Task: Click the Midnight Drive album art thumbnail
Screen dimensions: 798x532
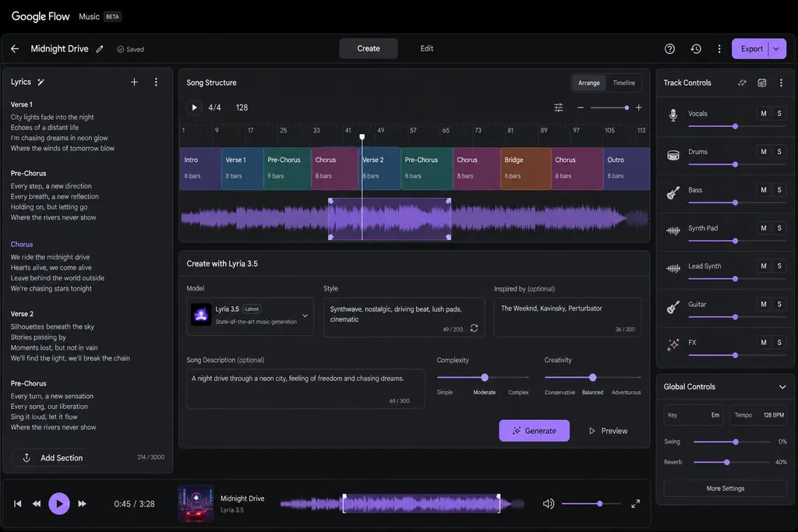Action: [x=196, y=504]
